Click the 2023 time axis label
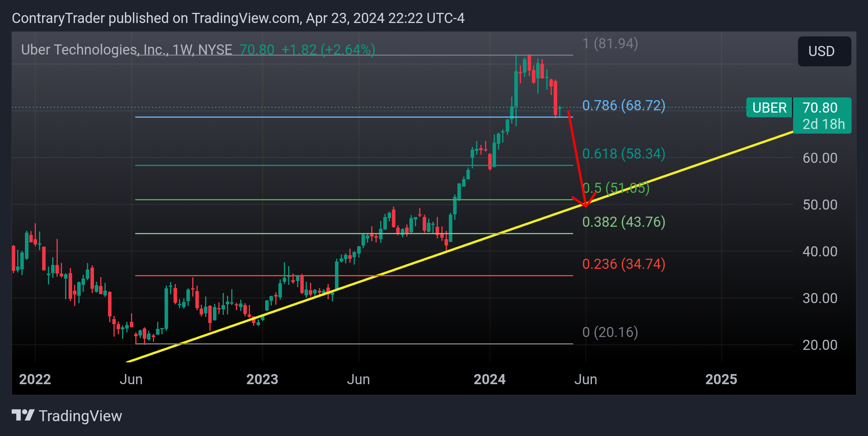868x436 pixels. click(262, 380)
